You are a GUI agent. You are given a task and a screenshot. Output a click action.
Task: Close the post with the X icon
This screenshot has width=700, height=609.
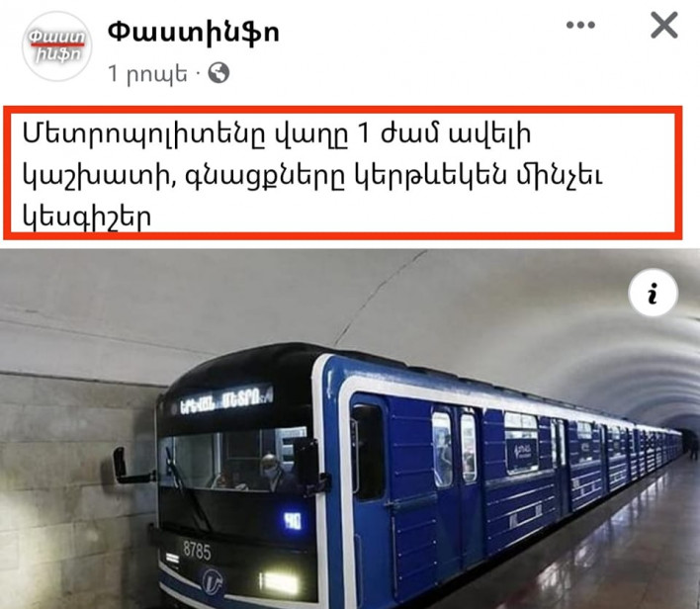coord(664,25)
